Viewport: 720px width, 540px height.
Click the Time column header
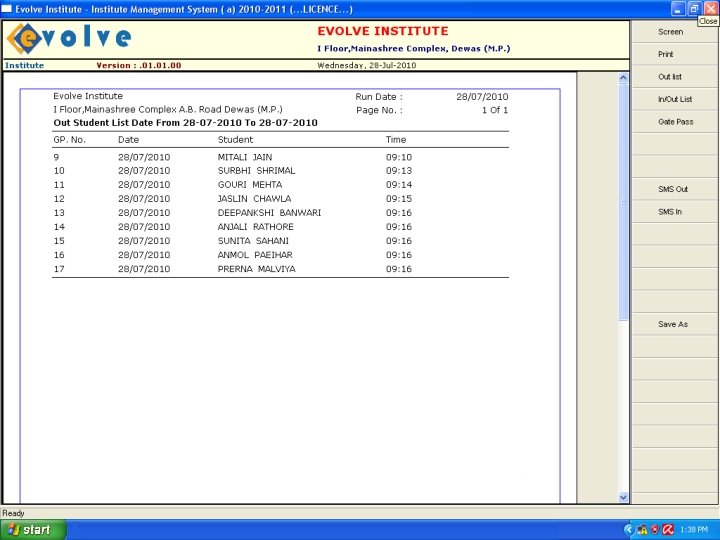click(396, 140)
